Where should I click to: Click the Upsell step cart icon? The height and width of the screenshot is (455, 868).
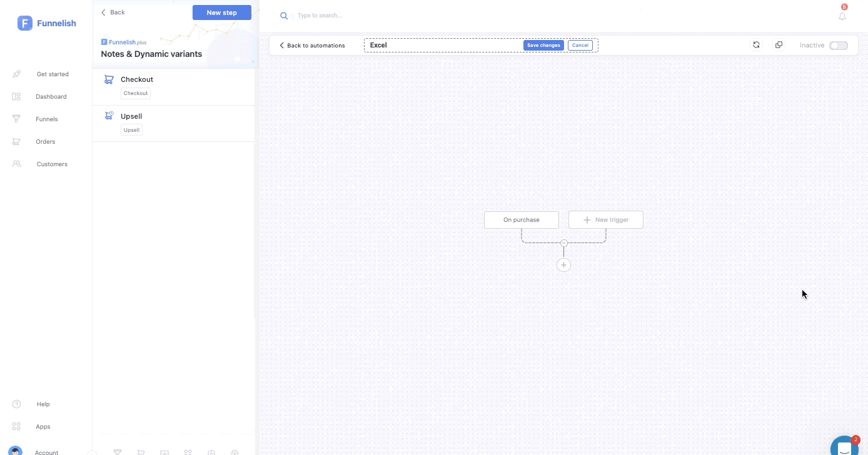(109, 116)
